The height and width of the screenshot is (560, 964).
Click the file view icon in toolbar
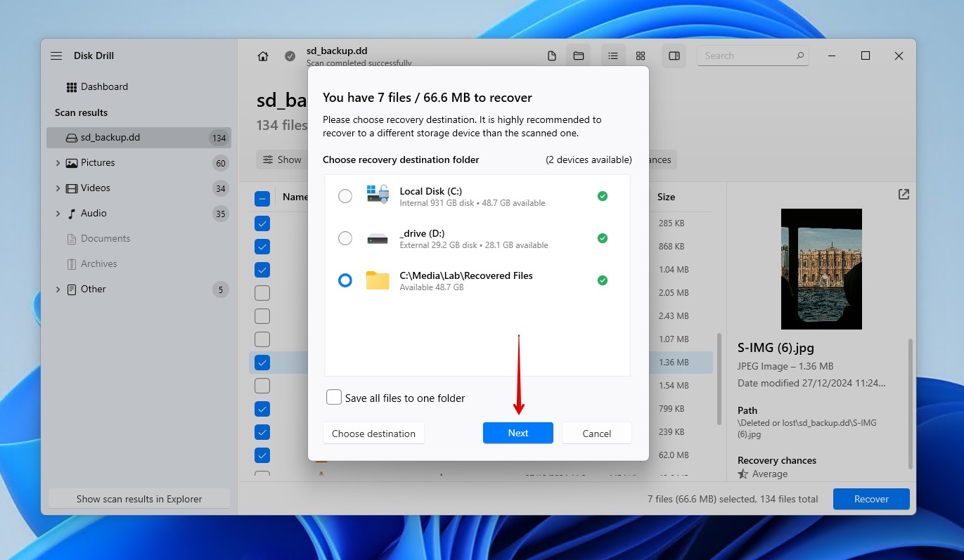pos(552,56)
